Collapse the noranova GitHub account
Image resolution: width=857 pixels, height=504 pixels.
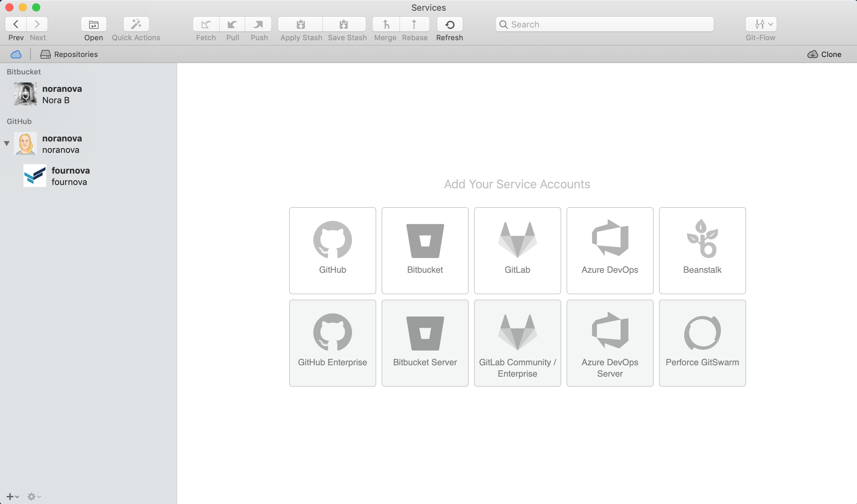click(x=7, y=143)
